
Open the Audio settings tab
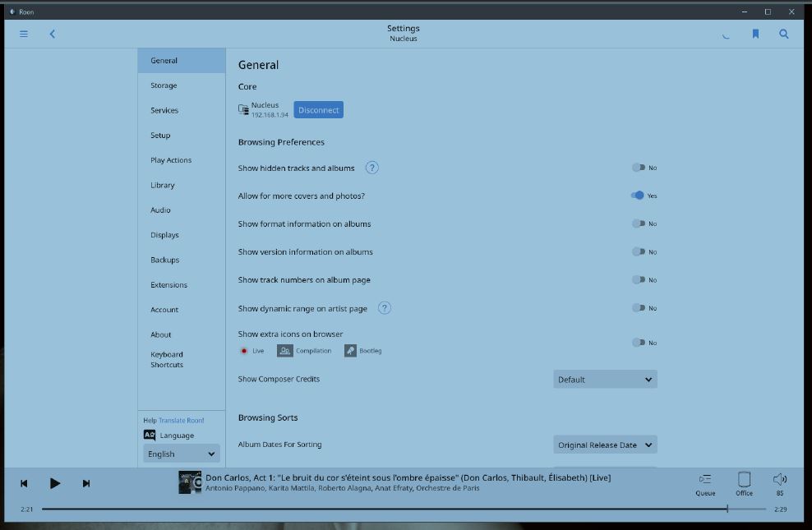point(182,210)
